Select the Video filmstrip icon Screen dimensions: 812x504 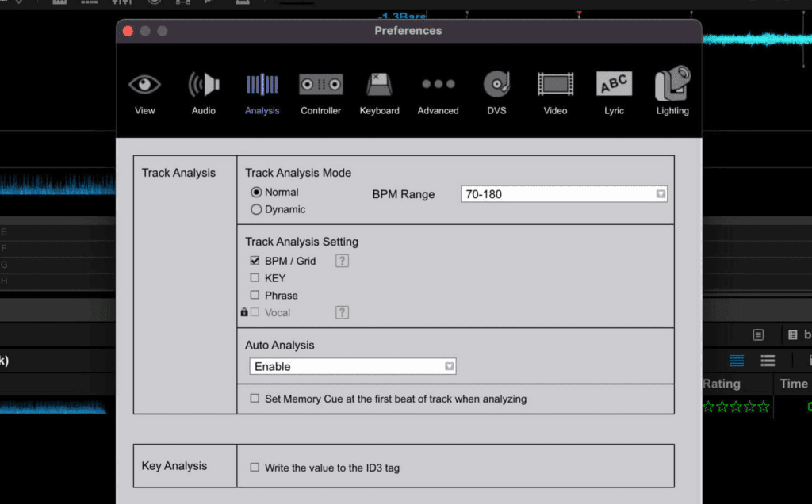click(x=555, y=85)
